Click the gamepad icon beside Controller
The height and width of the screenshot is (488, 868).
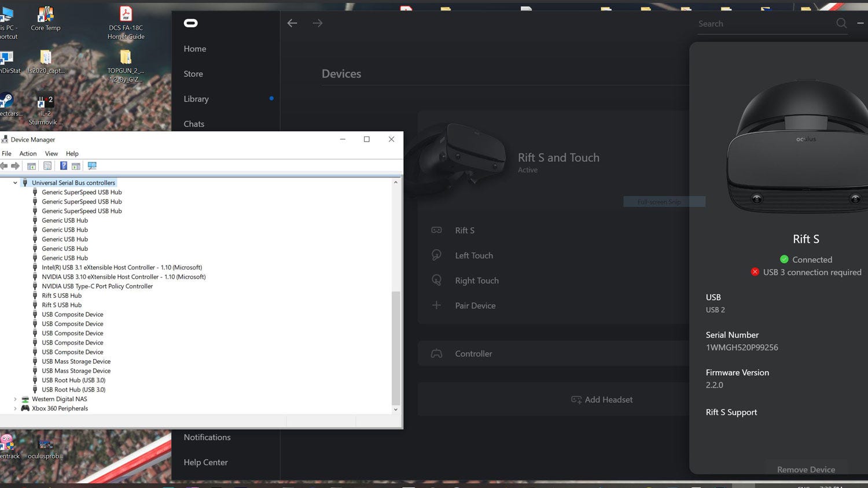point(436,353)
